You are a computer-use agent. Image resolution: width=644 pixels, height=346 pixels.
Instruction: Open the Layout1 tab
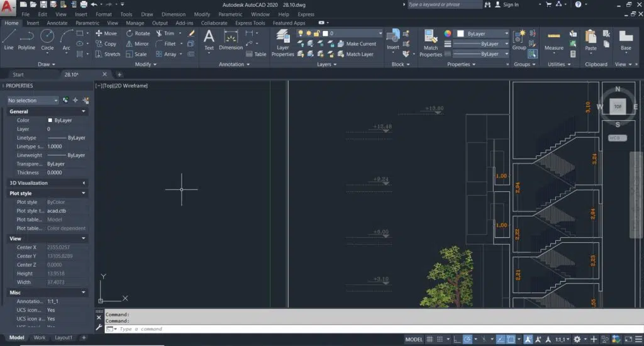tap(63, 338)
